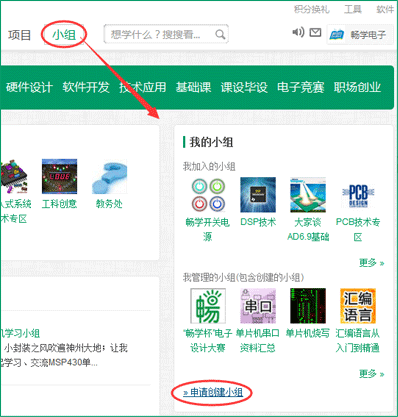
Task: Select the 项目 navigation tab
Action: [x=19, y=35]
